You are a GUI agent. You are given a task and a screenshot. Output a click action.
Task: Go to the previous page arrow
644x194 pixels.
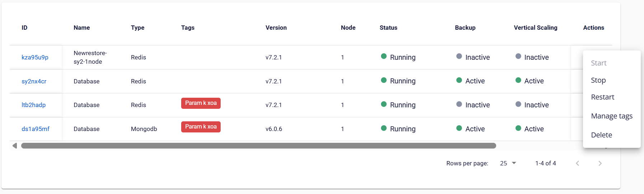point(577,163)
